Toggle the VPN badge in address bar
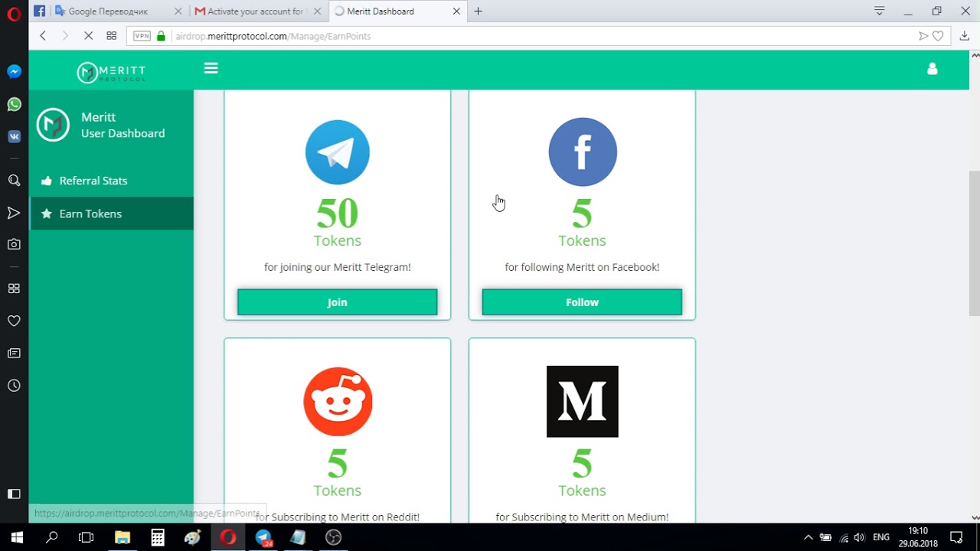The image size is (980, 551). [142, 36]
